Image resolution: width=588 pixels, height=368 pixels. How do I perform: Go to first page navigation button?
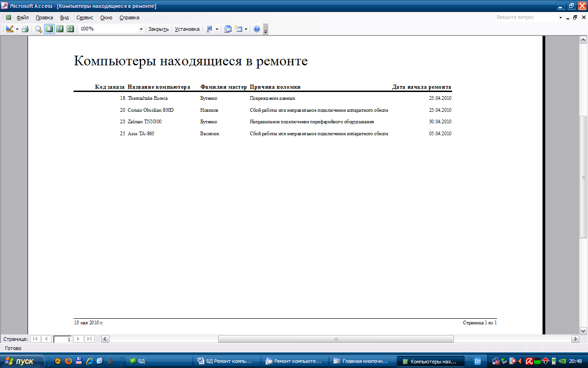(35, 339)
